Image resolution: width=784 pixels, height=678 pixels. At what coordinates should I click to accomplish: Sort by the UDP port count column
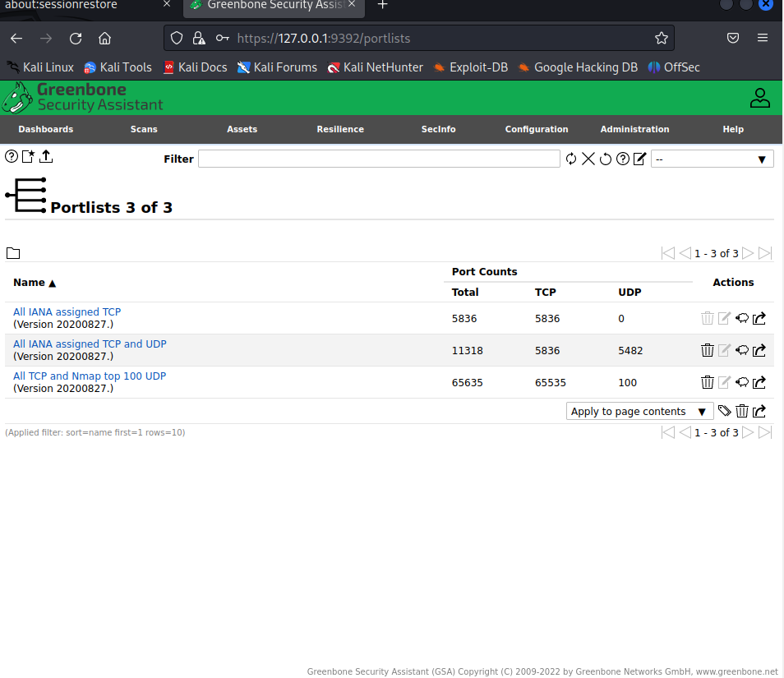pyautogui.click(x=630, y=292)
